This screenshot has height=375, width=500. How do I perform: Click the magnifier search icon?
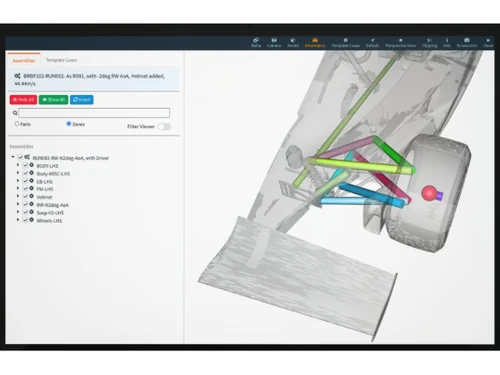(15, 113)
